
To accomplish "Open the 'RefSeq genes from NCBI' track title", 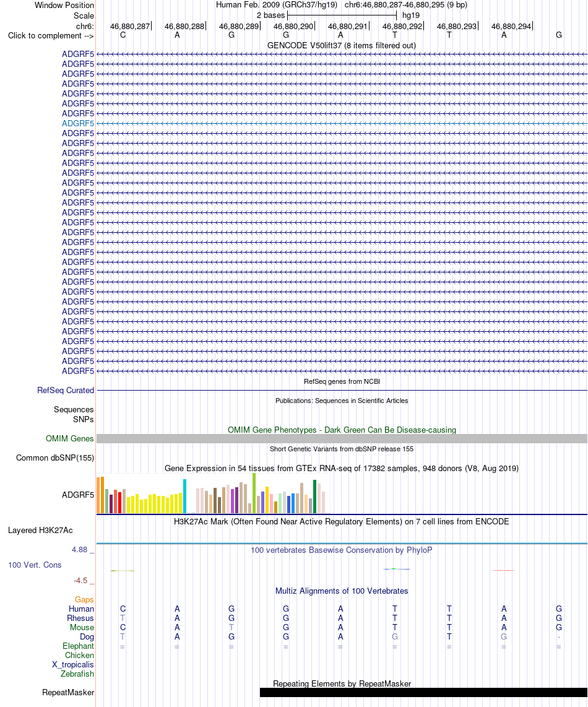I will coord(342,381).
